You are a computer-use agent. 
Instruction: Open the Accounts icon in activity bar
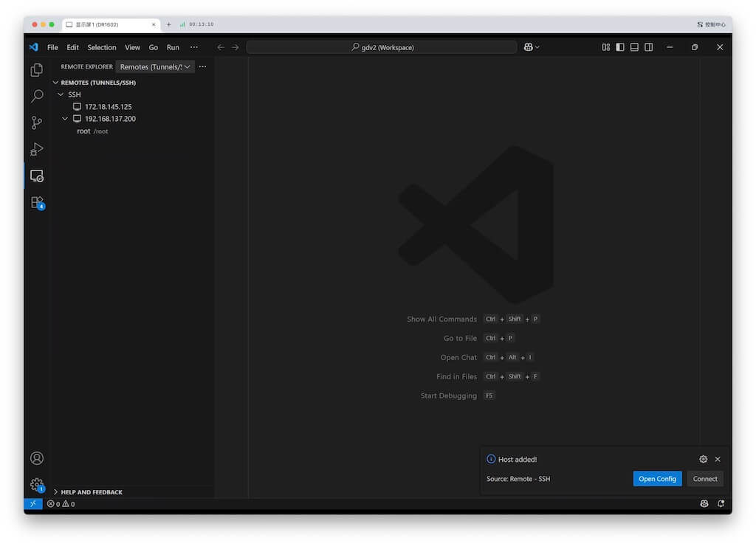(x=36, y=457)
